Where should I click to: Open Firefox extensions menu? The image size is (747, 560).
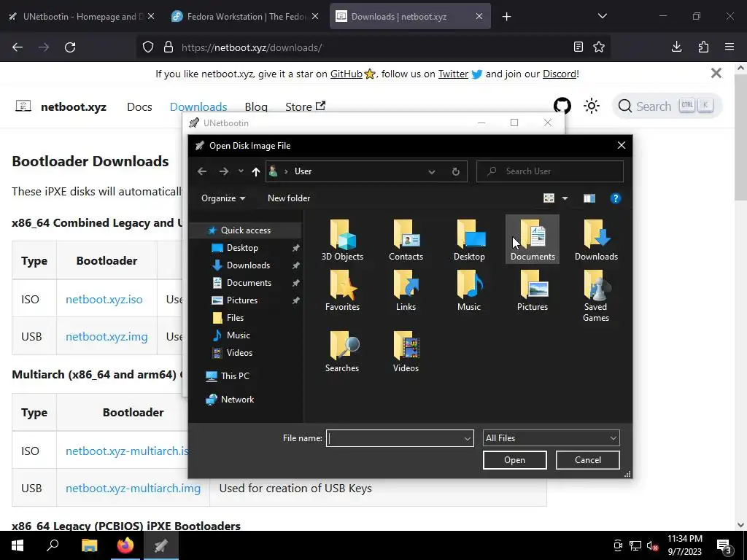(x=703, y=47)
